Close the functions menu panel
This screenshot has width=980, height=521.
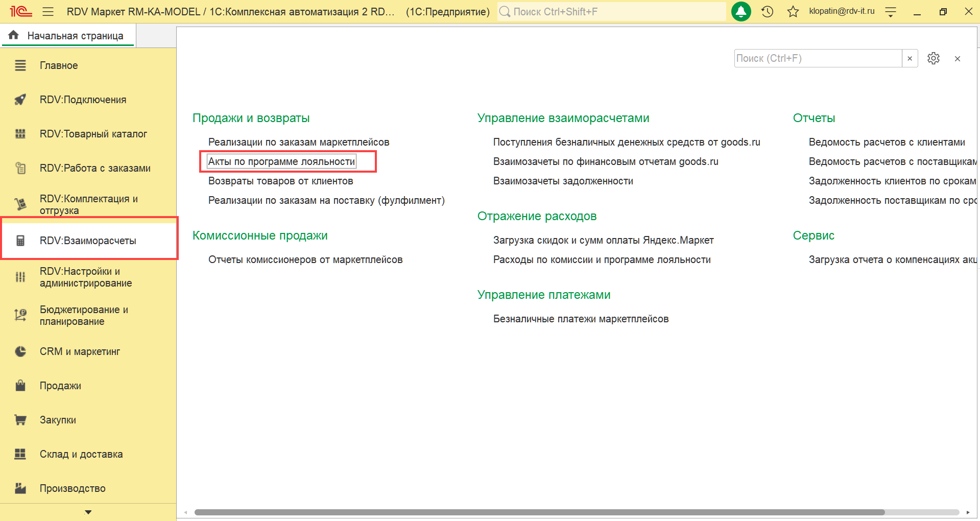click(x=958, y=59)
